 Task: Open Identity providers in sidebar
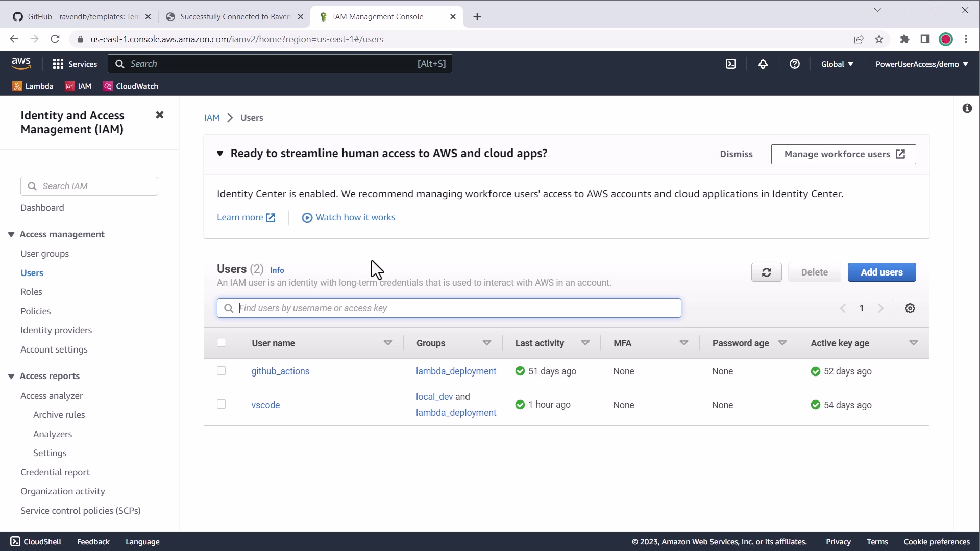click(x=56, y=330)
